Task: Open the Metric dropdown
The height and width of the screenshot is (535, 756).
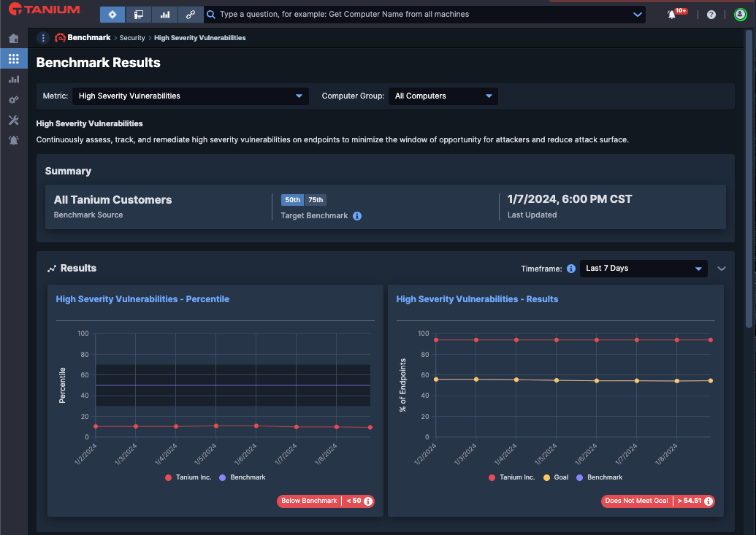Action: pyautogui.click(x=191, y=96)
